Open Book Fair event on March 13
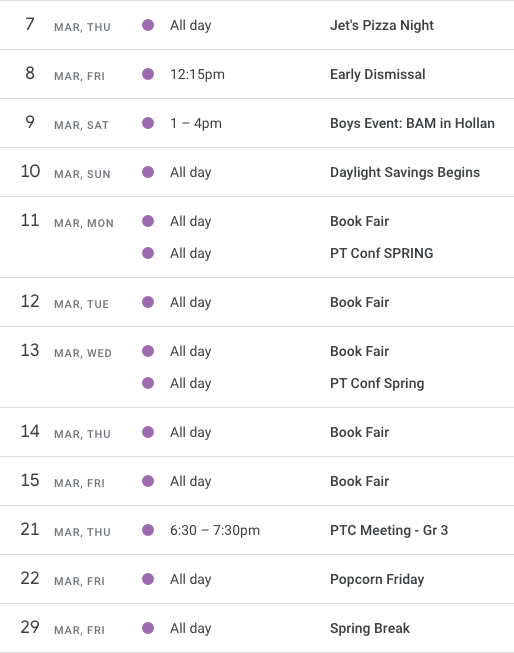The height and width of the screenshot is (653, 514). click(359, 351)
